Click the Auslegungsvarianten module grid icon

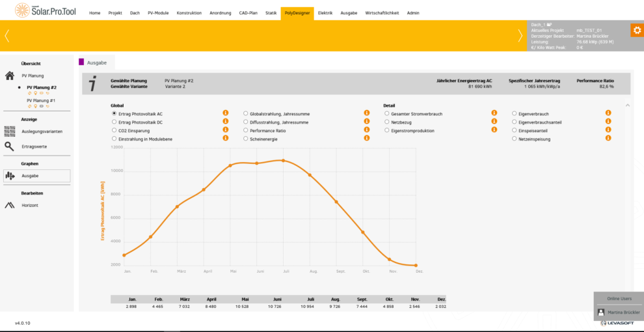click(10, 131)
